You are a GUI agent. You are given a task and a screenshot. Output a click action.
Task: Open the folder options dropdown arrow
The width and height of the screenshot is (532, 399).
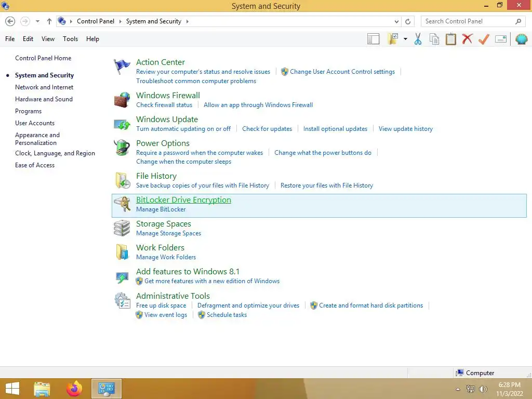[x=405, y=39]
